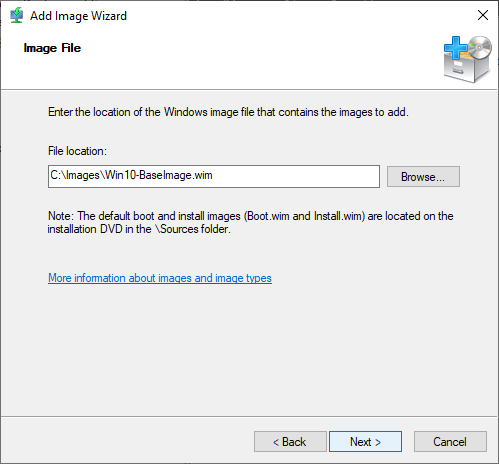Go back with the < Back button
499x464 pixels.
[290, 442]
